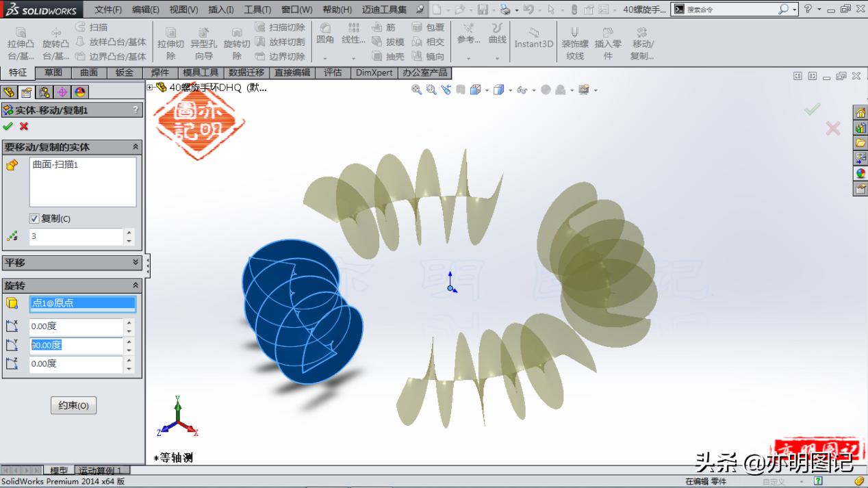Open the display style dropdown
The image size is (868, 488).
pyautogui.click(x=509, y=90)
